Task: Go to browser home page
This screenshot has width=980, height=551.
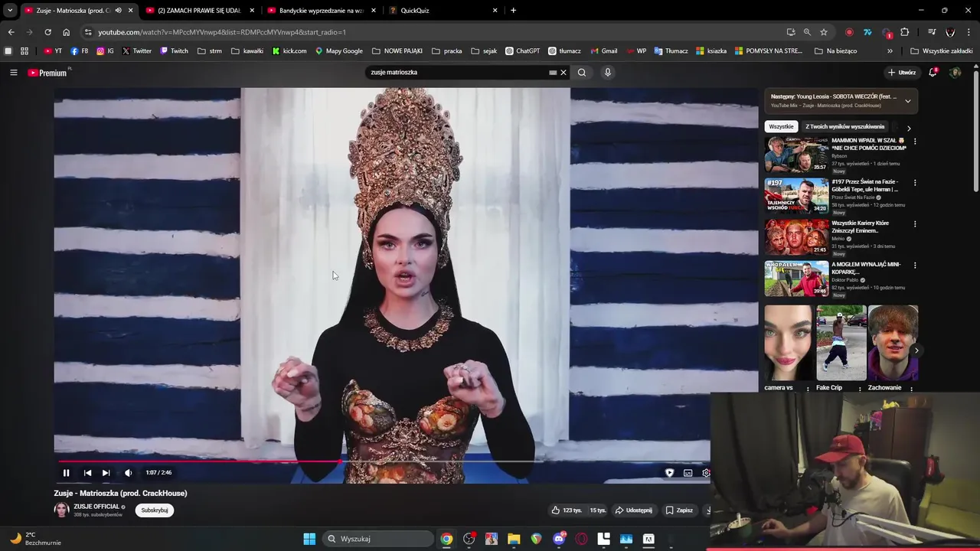Action: tap(66, 32)
